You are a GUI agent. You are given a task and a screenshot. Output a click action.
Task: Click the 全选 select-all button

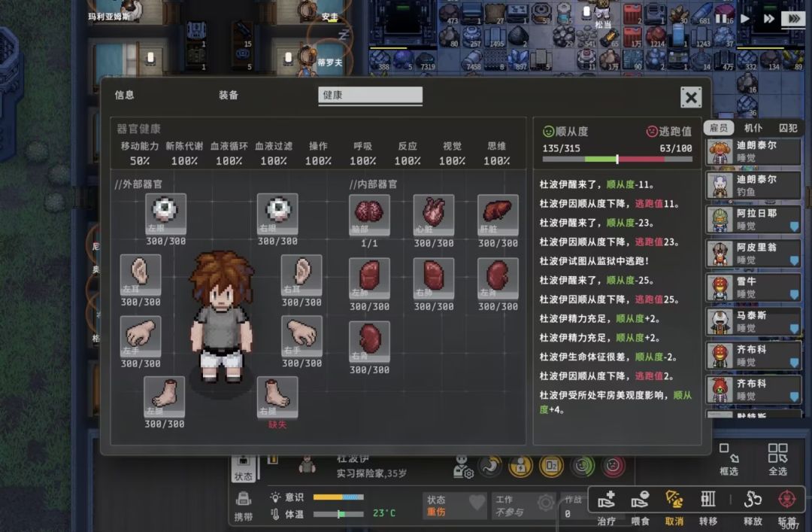coord(777,459)
